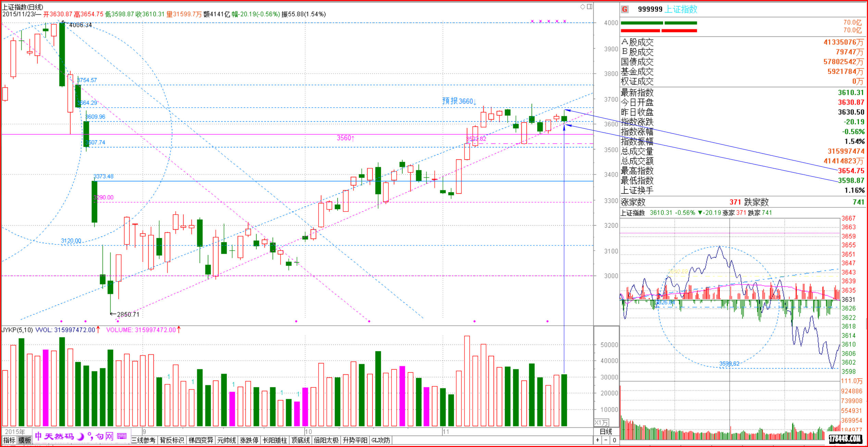Click the red sell-volume bar
Image resolution: width=868 pixels, height=447 pixels.
point(659,31)
